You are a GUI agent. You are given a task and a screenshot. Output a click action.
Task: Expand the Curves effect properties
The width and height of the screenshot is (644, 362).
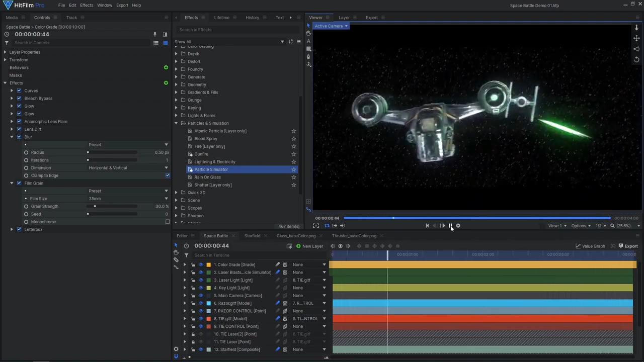point(12,90)
